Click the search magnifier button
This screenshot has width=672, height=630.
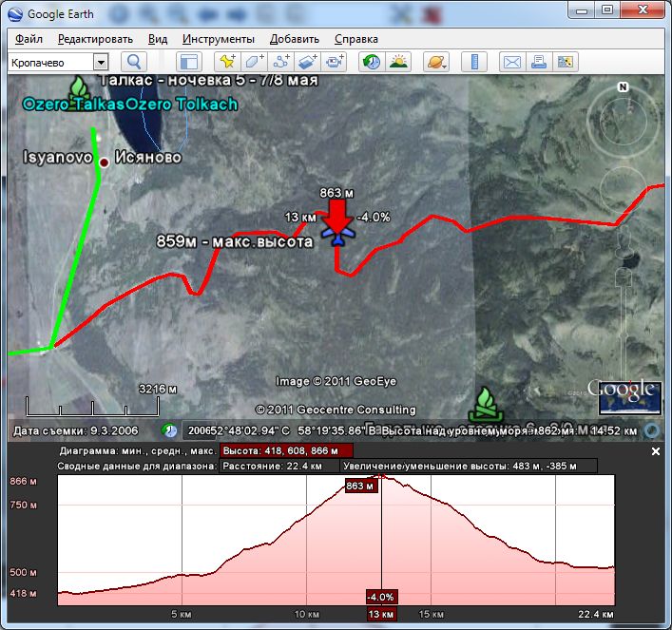(x=134, y=62)
